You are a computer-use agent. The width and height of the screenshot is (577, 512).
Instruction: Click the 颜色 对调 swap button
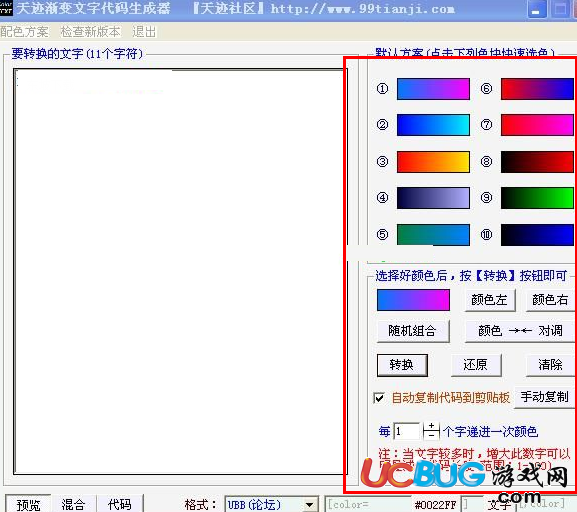520,331
